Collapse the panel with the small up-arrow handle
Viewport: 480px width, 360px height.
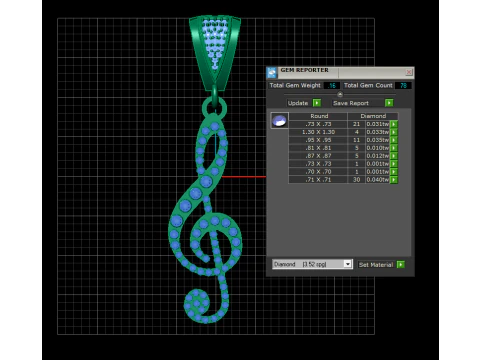coord(340,94)
